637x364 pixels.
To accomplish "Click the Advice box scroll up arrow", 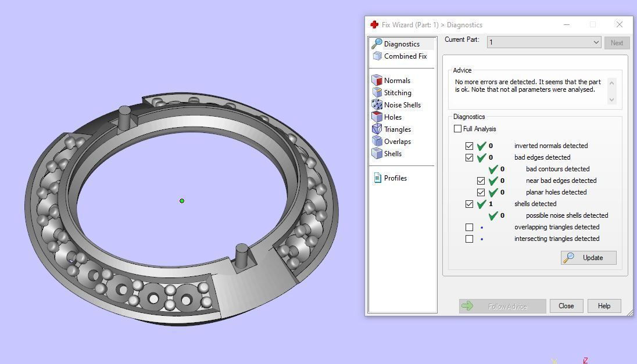I will click(x=612, y=83).
